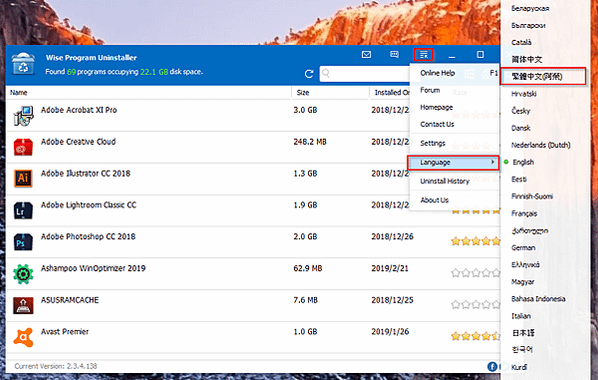Rate Ashampoo WinOptimizer 2019 with empty stars
This screenshot has width=598, height=380.
click(475, 273)
